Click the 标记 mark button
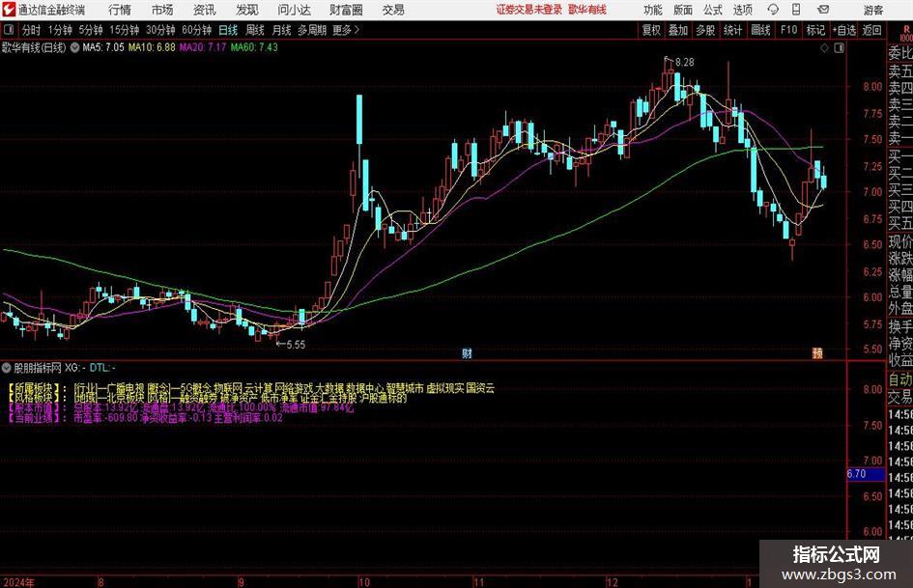The width and height of the screenshot is (913, 588). 815,30
